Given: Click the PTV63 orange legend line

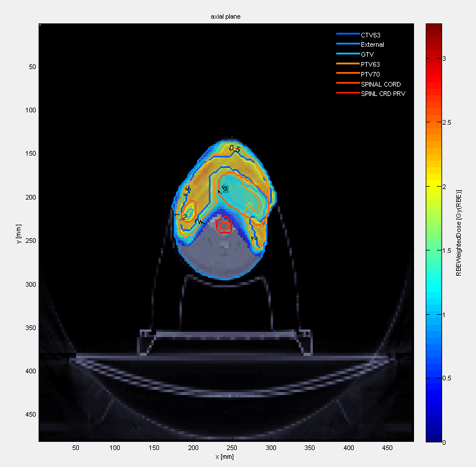Looking at the screenshot, I should [x=347, y=64].
